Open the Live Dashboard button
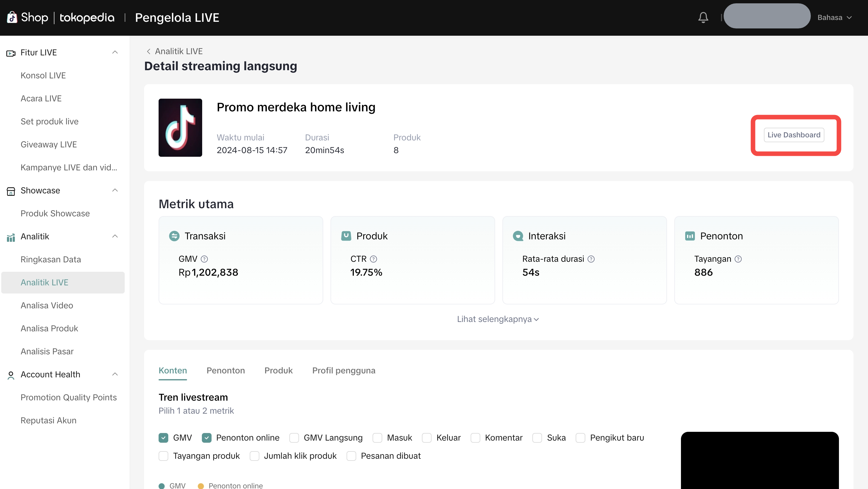The width and height of the screenshot is (868, 489). tap(794, 135)
